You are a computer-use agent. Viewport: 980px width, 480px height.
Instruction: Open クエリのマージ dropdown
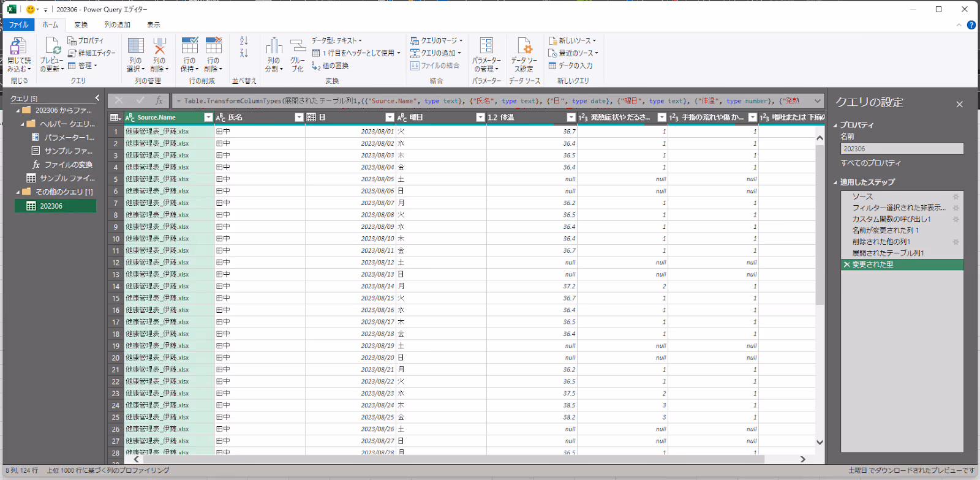point(437,40)
